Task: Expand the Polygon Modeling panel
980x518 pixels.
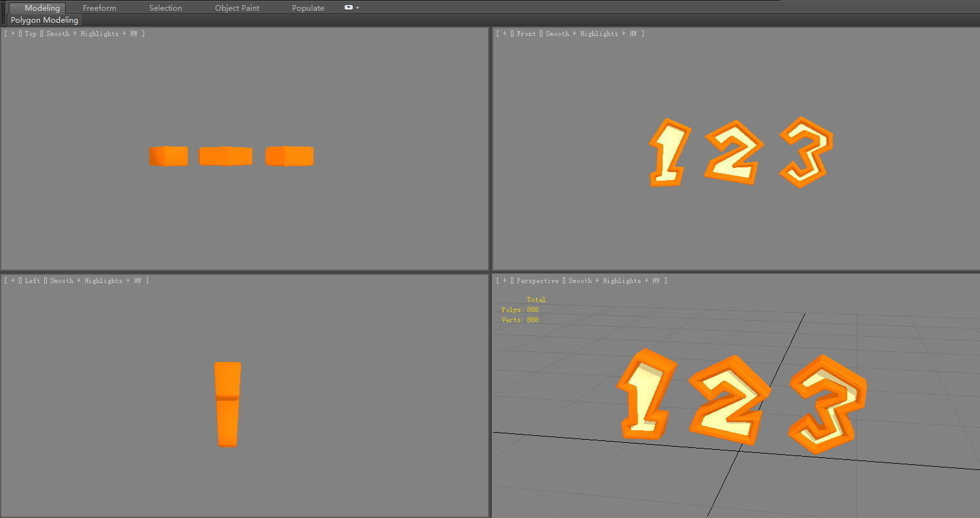Action: 44,20
